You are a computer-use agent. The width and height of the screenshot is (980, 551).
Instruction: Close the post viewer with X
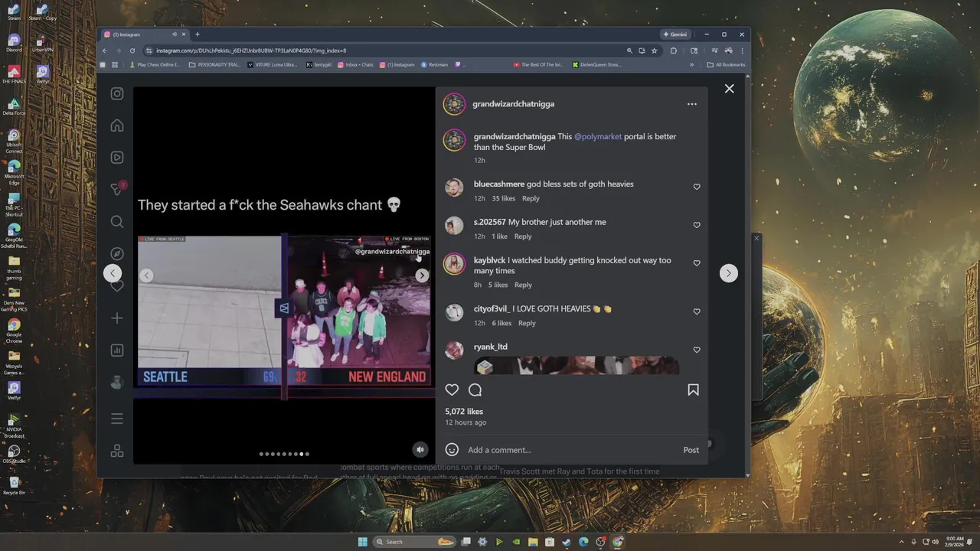[729, 89]
